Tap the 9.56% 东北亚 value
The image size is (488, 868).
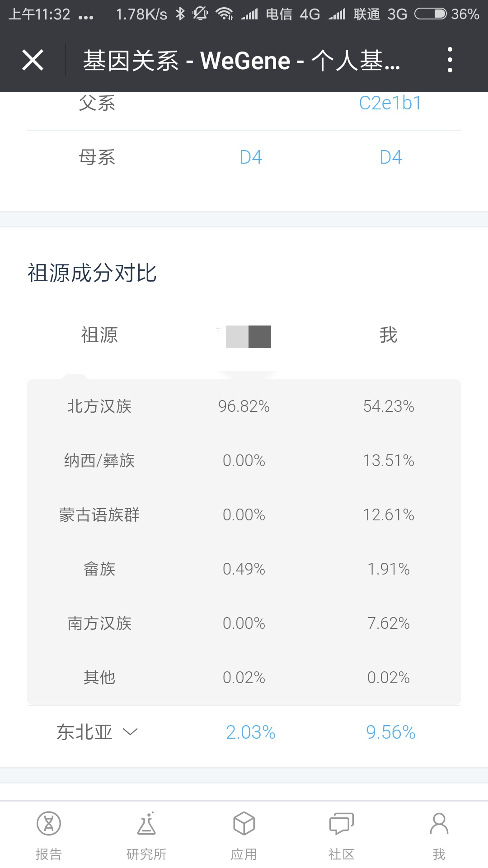tap(391, 732)
